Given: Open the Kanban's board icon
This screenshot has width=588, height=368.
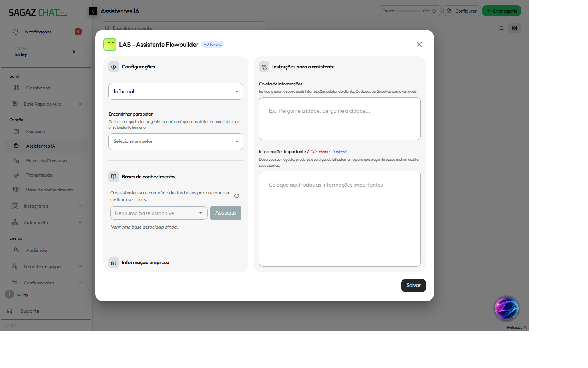Looking at the screenshot, I should 16,131.
